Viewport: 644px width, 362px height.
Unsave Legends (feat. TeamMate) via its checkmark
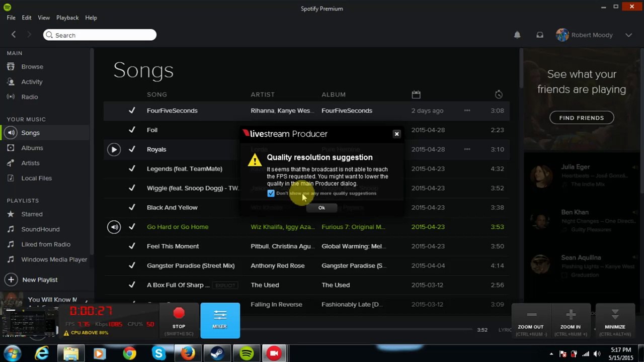132,168
